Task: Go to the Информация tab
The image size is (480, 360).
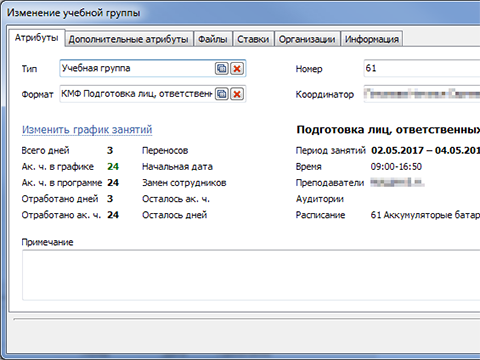Action: click(372, 39)
